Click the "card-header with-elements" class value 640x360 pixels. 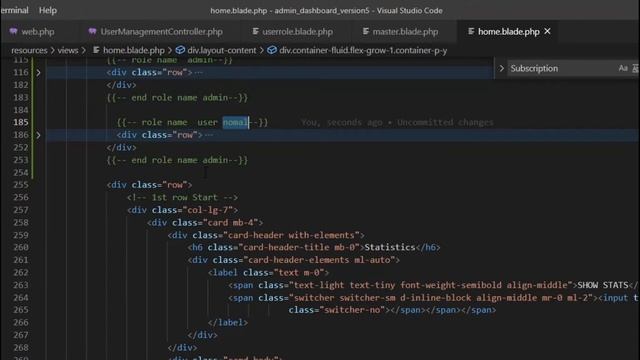[x=291, y=235]
